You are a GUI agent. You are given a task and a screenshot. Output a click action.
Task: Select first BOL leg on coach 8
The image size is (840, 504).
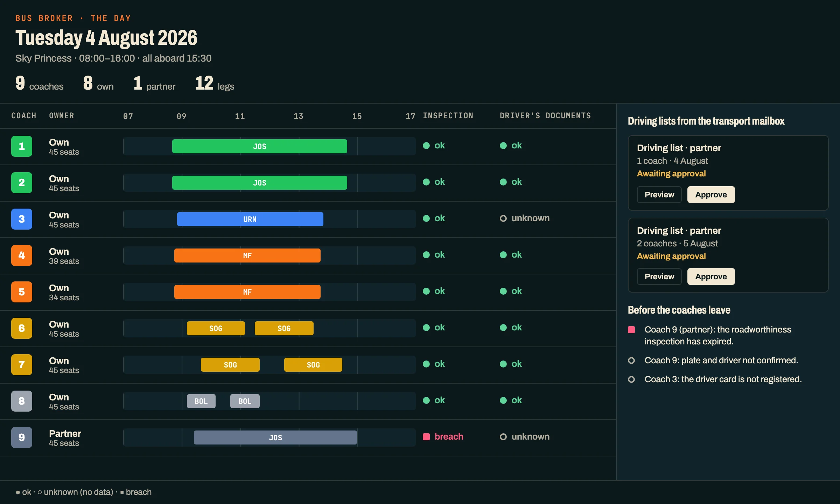point(201,401)
